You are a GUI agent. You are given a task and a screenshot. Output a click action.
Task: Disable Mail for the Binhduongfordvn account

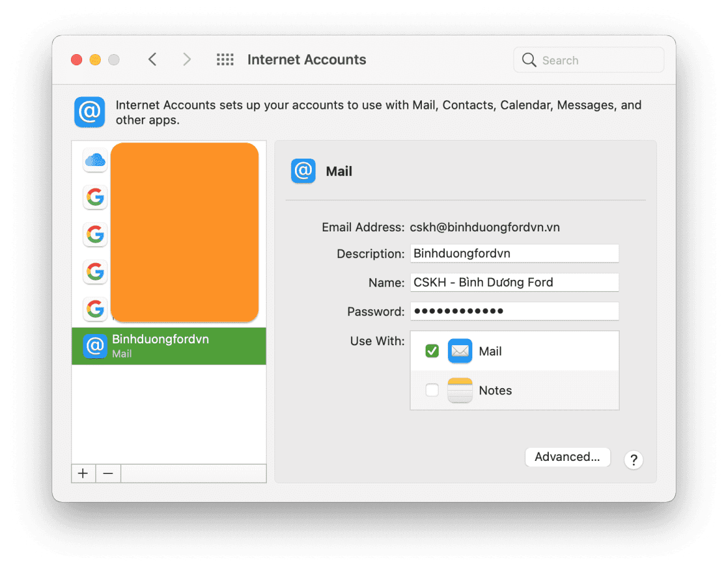(x=432, y=351)
